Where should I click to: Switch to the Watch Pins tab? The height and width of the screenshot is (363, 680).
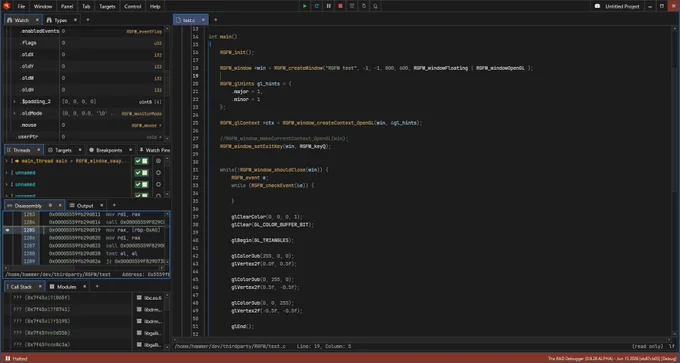tap(154, 150)
